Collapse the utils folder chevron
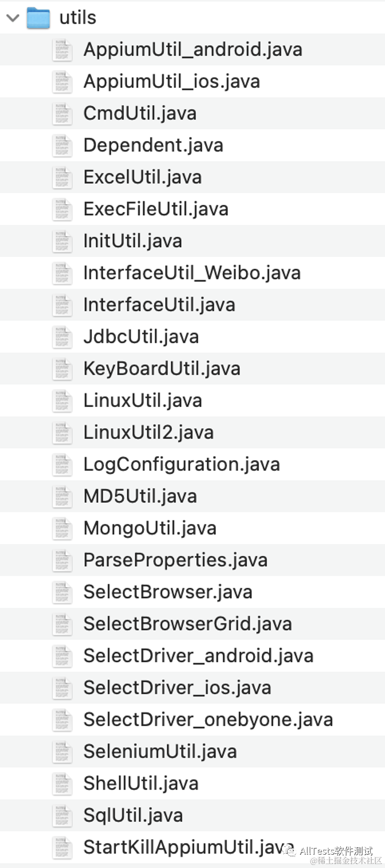This screenshot has height=868, width=385. click(x=13, y=18)
